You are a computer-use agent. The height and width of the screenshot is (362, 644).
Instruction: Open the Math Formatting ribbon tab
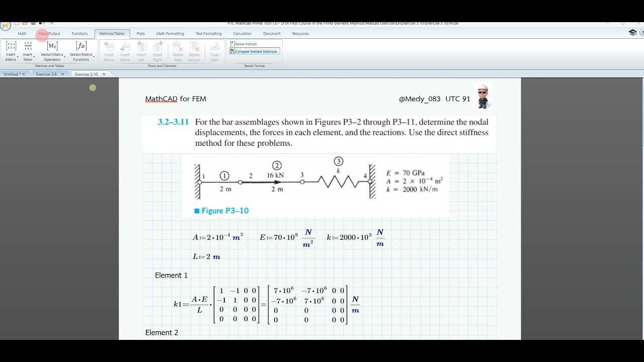(170, 34)
